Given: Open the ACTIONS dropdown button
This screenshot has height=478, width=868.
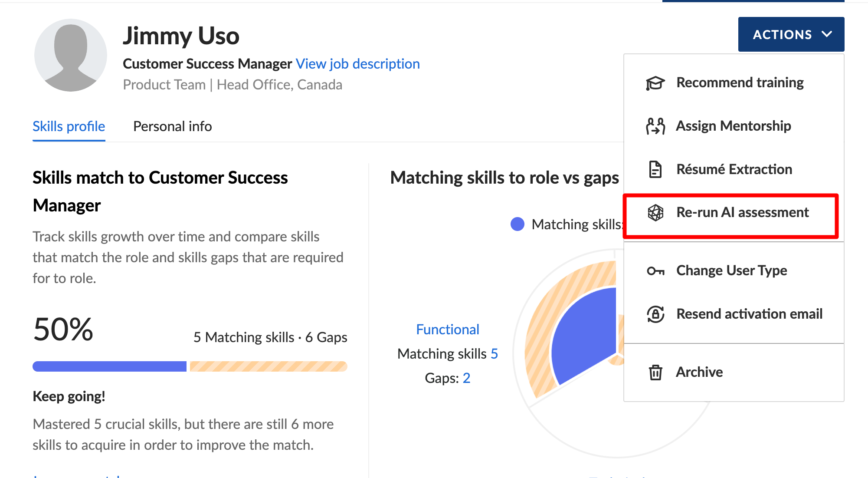Looking at the screenshot, I should point(791,34).
